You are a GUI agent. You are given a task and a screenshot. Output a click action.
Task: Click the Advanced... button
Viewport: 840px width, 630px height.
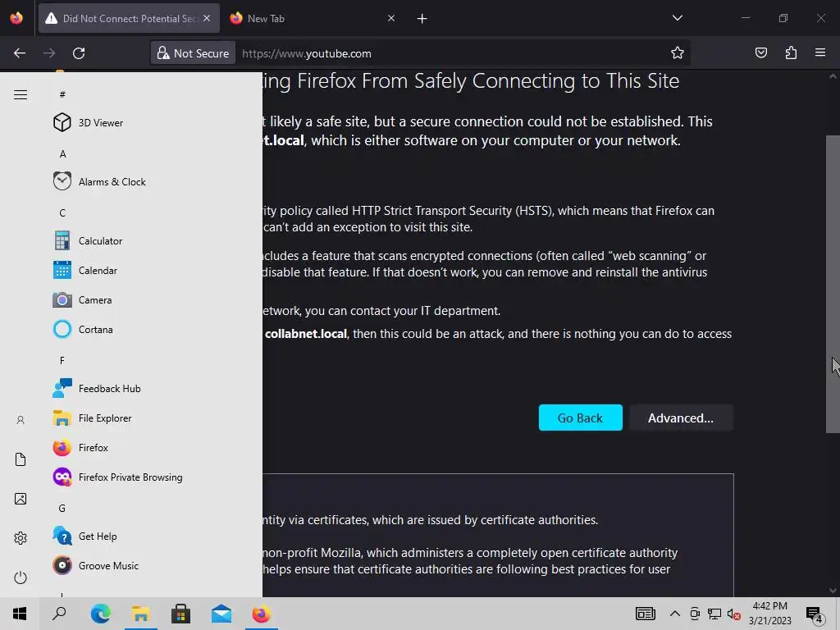pyautogui.click(x=681, y=418)
